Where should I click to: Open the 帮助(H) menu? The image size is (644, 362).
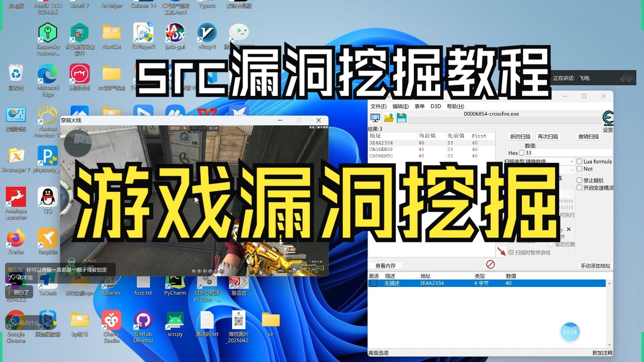coord(455,106)
